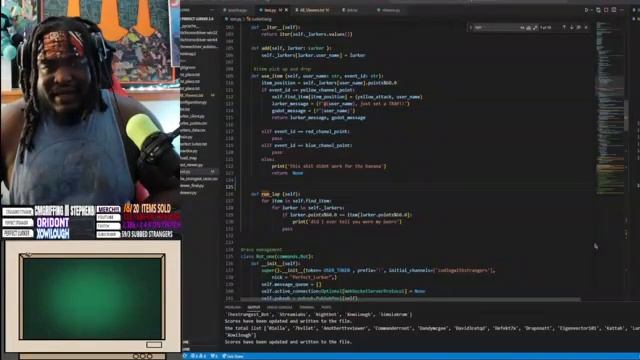
Task: Click the webcam feed of the streamer
Action: point(90,102)
